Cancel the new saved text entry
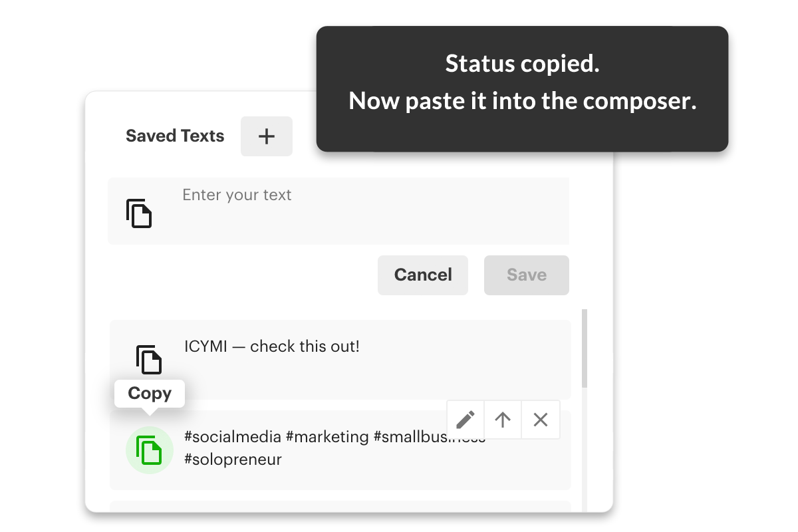The image size is (798, 532). [423, 275]
